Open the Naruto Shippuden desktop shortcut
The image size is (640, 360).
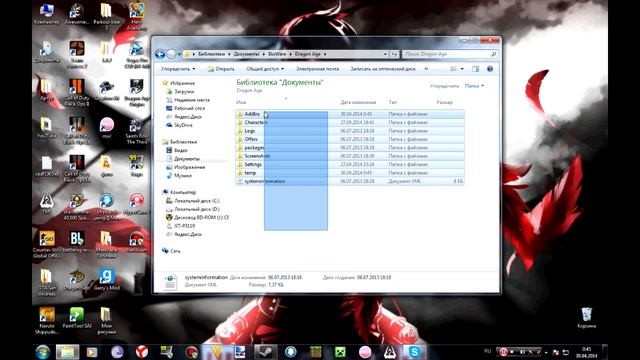(47, 320)
